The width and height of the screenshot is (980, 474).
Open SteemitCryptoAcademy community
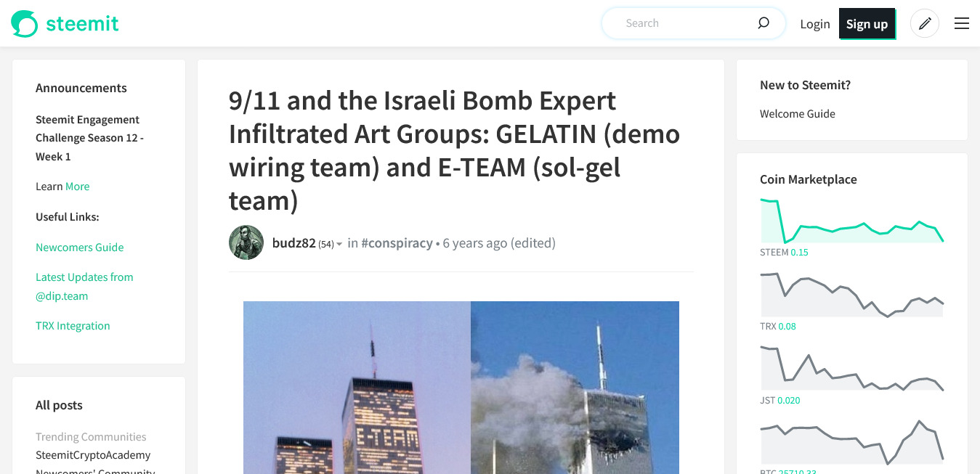(93, 455)
